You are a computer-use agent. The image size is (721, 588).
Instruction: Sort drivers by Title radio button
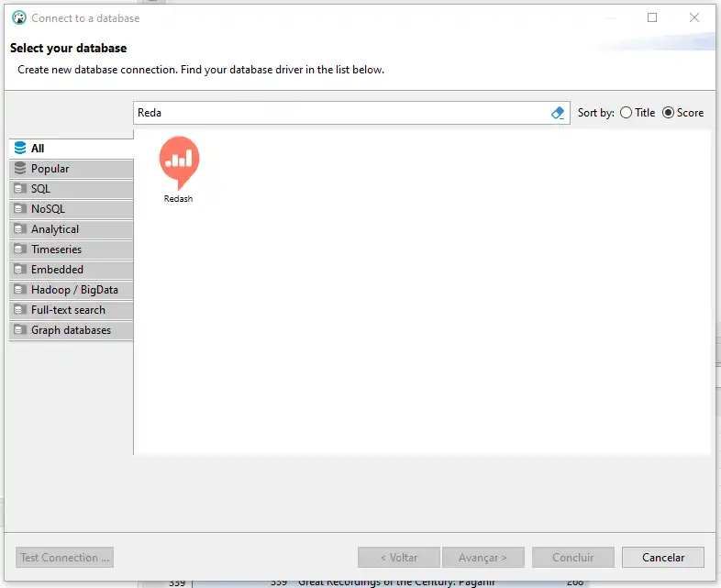coord(626,113)
